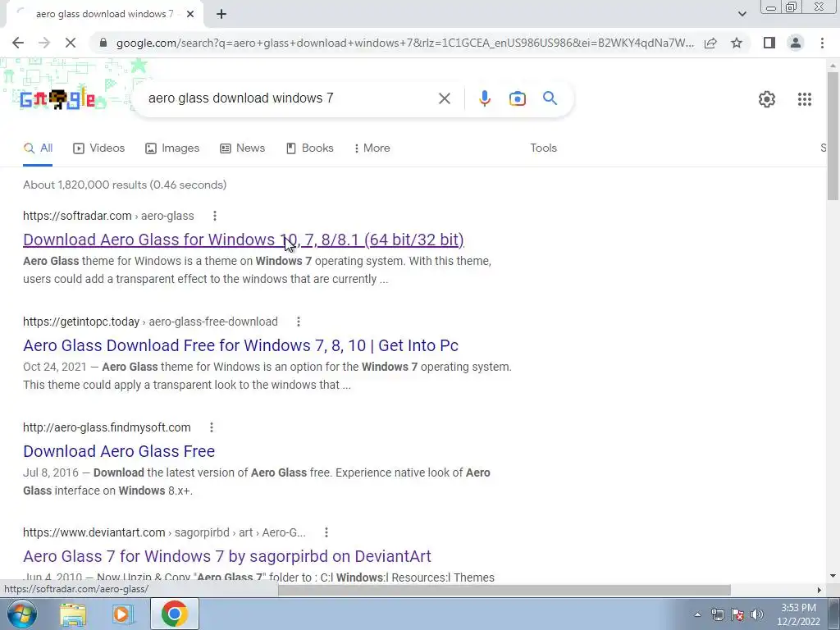Switch to Videos results tab

tap(99, 148)
